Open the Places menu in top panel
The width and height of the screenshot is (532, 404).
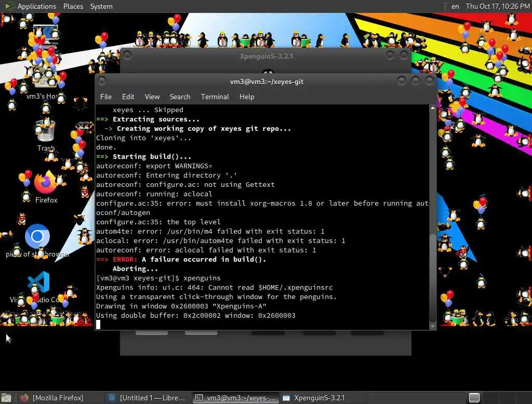[x=73, y=6]
